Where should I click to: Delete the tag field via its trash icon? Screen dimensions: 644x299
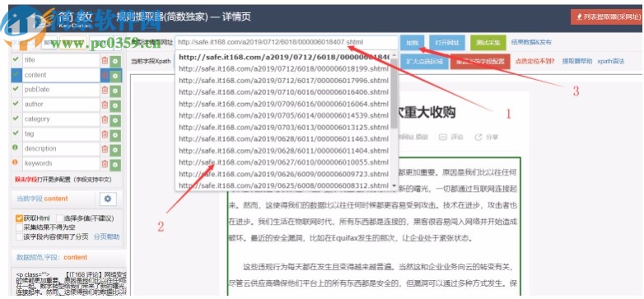(105, 134)
